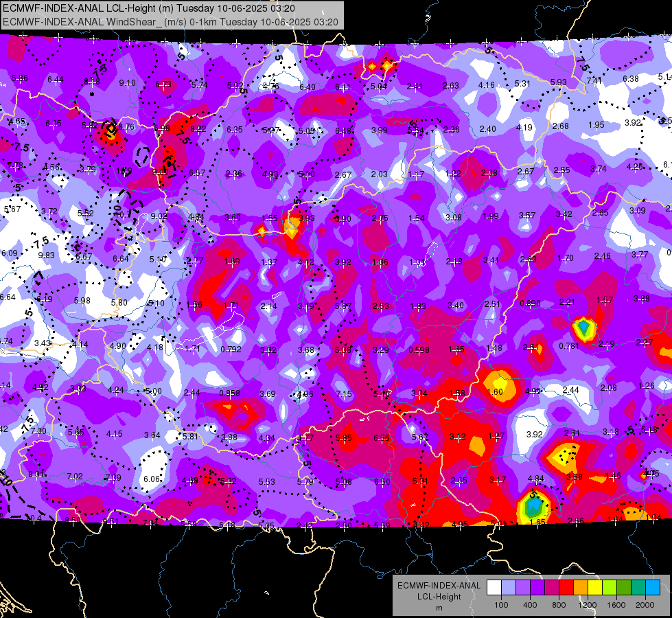The height and width of the screenshot is (618, 672).
Task: Click the LCL-Height legend title
Action: [439, 597]
